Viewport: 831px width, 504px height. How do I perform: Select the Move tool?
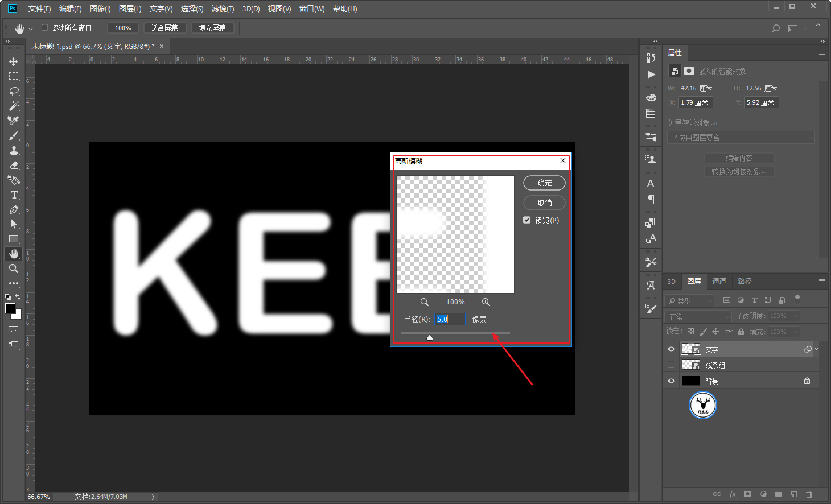(x=14, y=61)
